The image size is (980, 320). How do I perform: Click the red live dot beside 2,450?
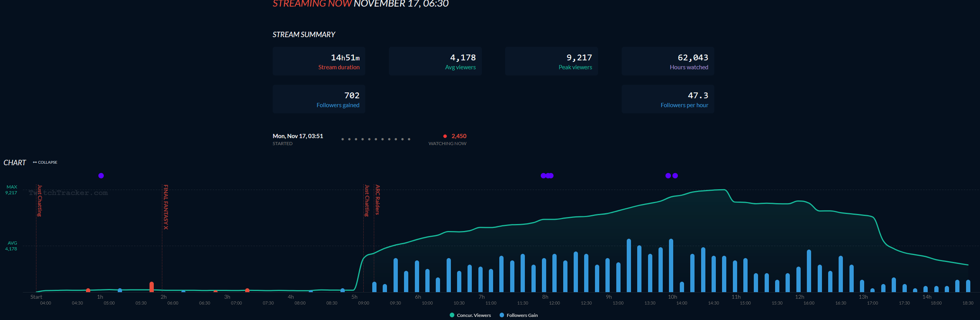pyautogui.click(x=445, y=136)
